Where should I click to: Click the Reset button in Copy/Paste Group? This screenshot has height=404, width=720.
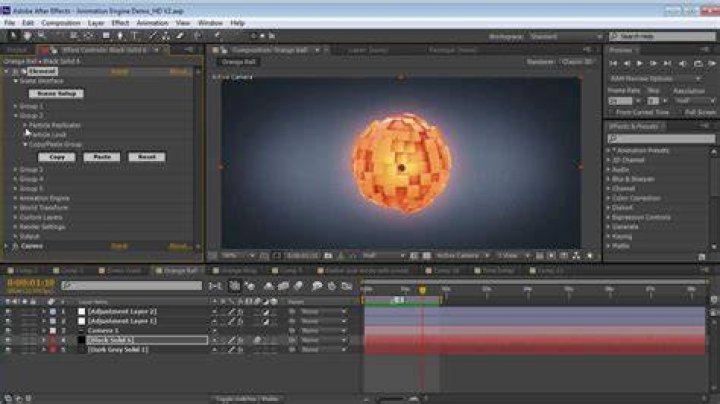point(146,157)
